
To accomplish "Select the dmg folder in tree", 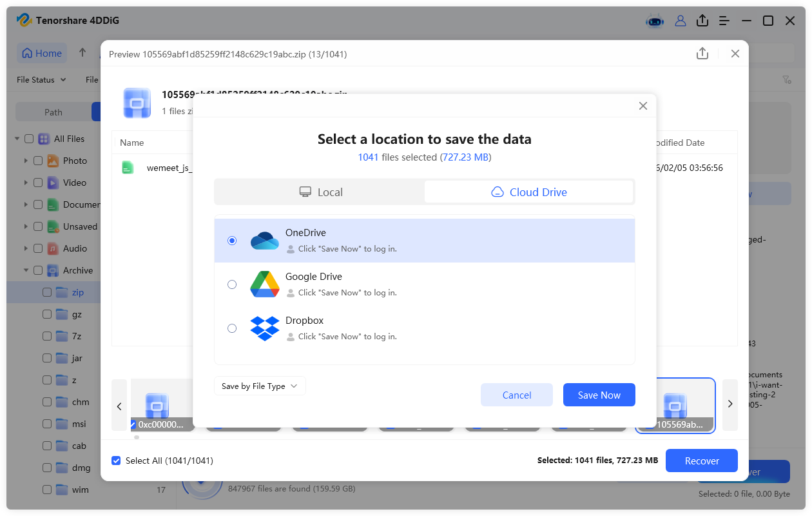I will point(81,468).
